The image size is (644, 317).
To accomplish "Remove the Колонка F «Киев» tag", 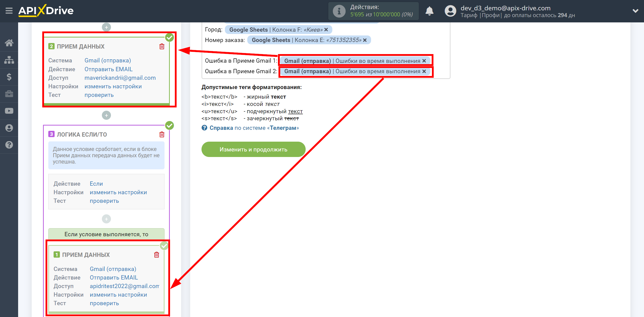I will [326, 30].
